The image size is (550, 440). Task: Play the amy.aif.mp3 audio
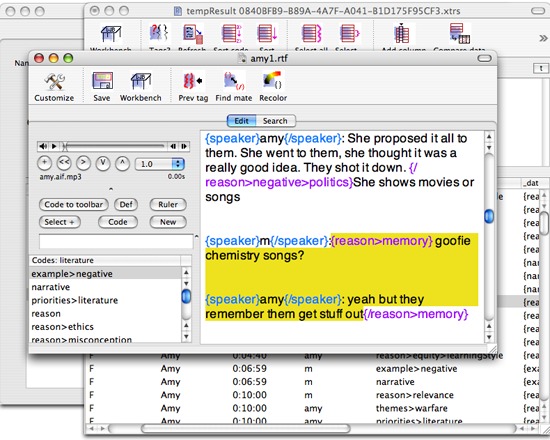54,146
